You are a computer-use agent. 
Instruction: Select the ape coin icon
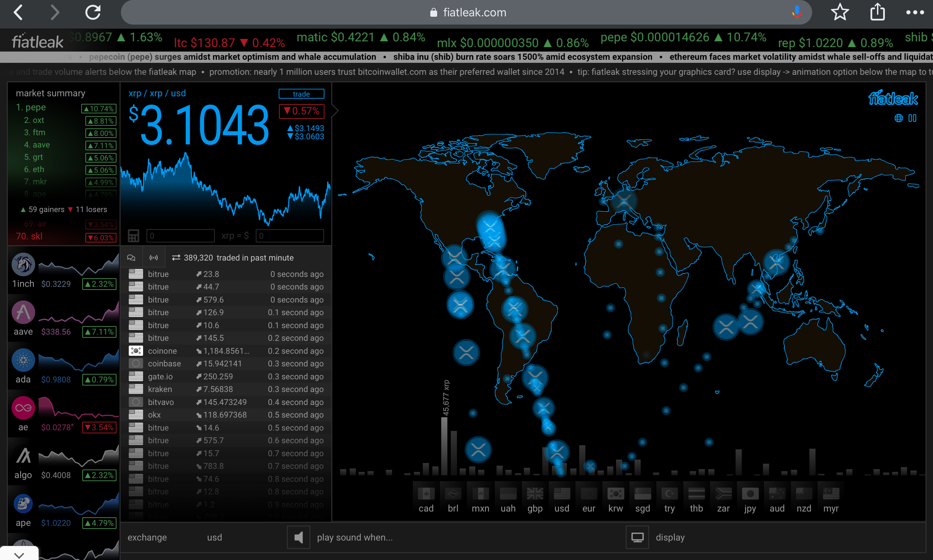[x=24, y=503]
